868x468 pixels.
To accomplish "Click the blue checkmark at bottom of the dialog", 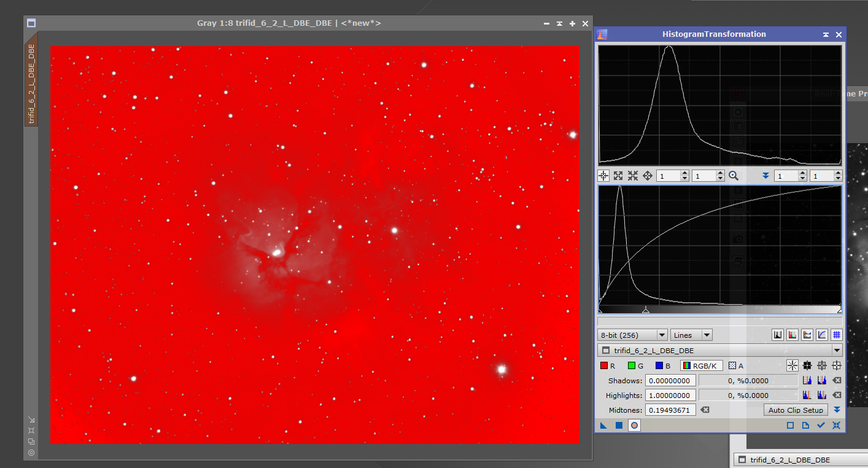I will pos(821,425).
